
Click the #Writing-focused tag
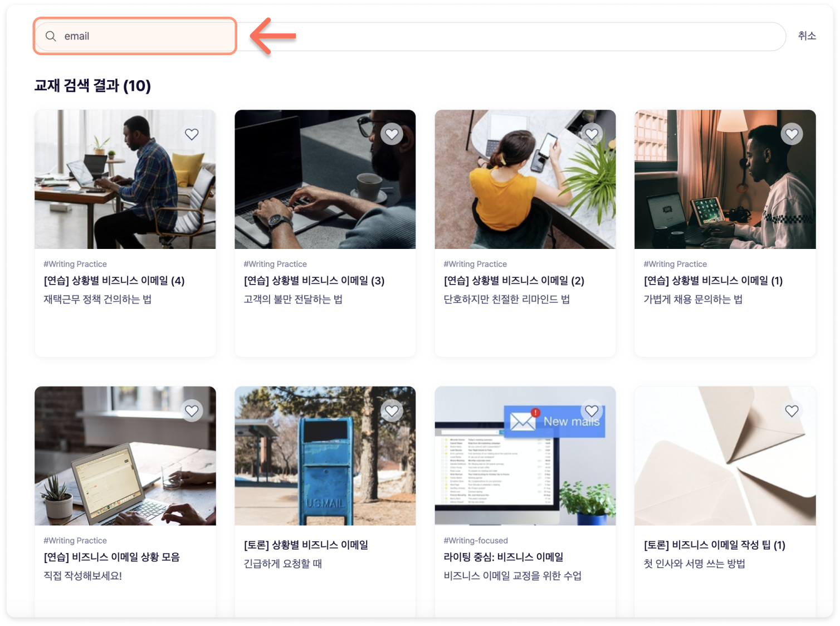click(476, 541)
